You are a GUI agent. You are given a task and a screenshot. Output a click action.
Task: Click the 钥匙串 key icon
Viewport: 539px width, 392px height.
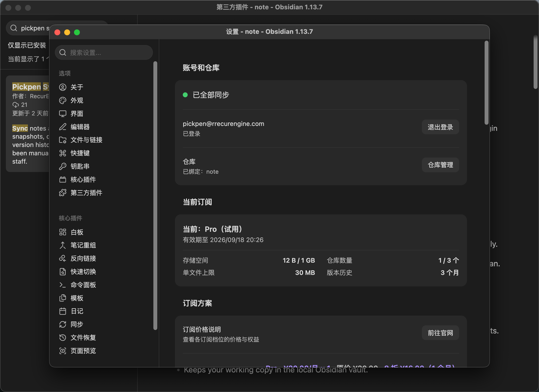point(63,166)
